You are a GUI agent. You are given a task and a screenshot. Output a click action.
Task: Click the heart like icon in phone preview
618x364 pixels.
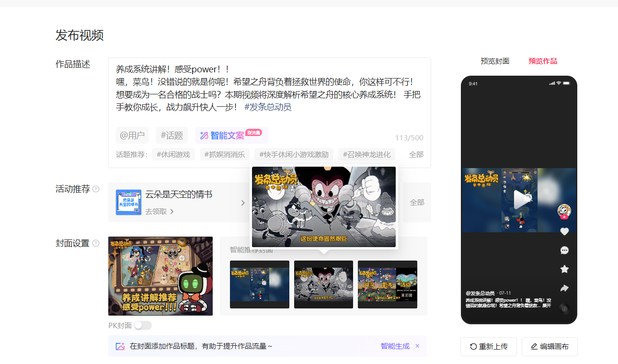[x=564, y=231]
